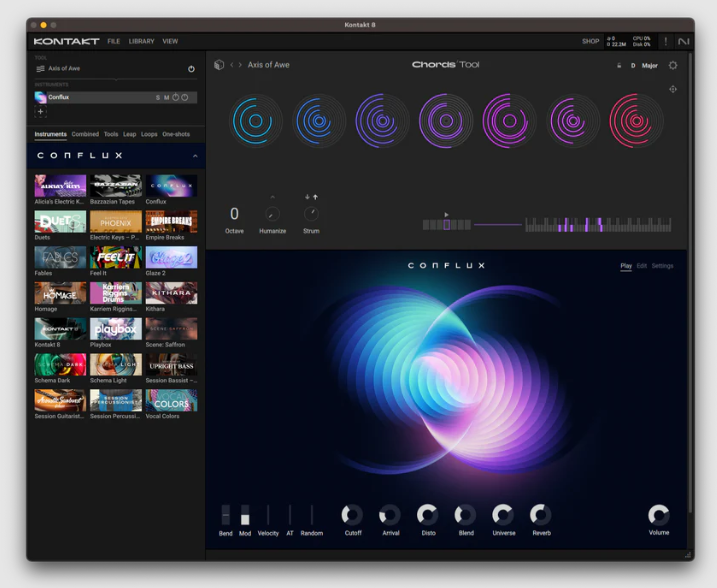Image resolution: width=717 pixels, height=588 pixels.
Task: Open the Vocal Colors library thumbnail
Action: point(171,401)
